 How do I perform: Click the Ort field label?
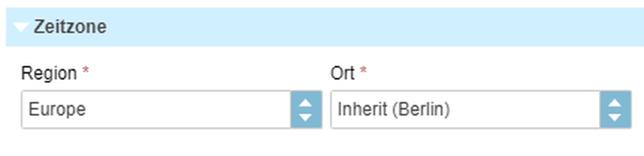click(342, 73)
